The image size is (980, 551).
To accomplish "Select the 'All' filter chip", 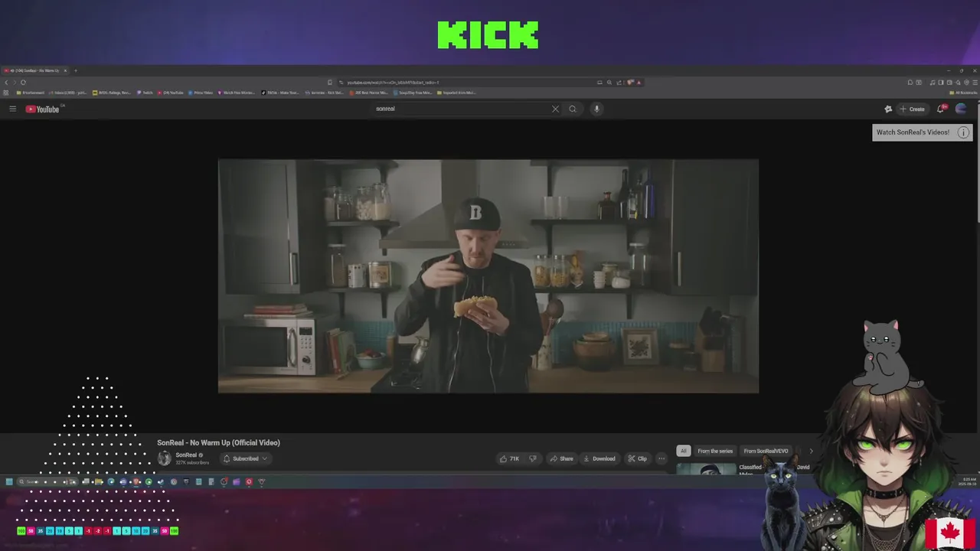I will [683, 451].
